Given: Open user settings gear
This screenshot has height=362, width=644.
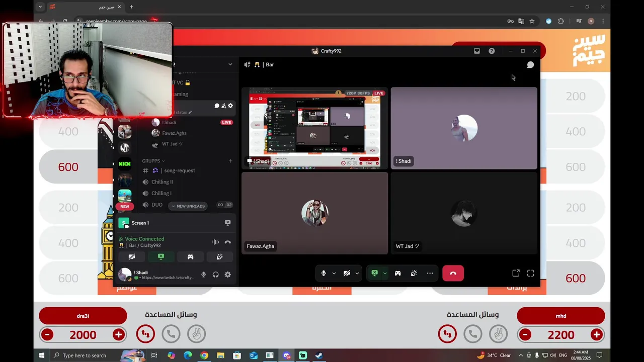Looking at the screenshot, I should tap(227, 275).
